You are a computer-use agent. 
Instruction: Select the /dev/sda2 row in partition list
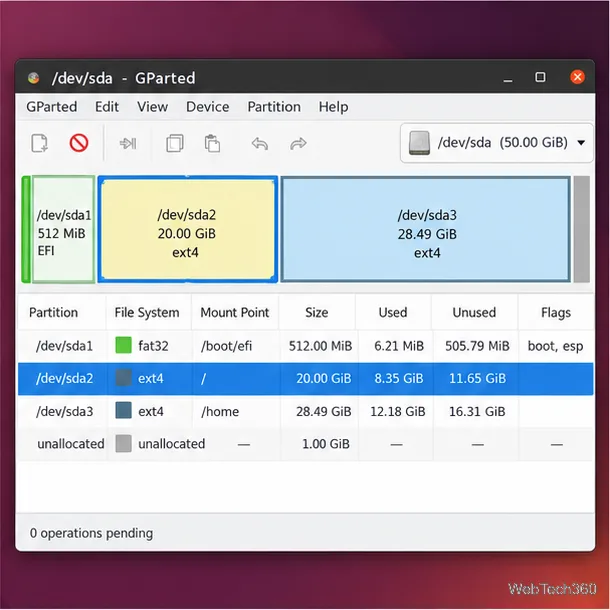click(x=305, y=379)
